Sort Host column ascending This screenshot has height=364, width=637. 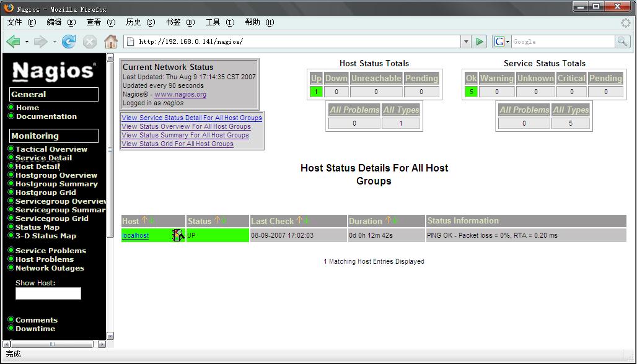tap(144, 220)
